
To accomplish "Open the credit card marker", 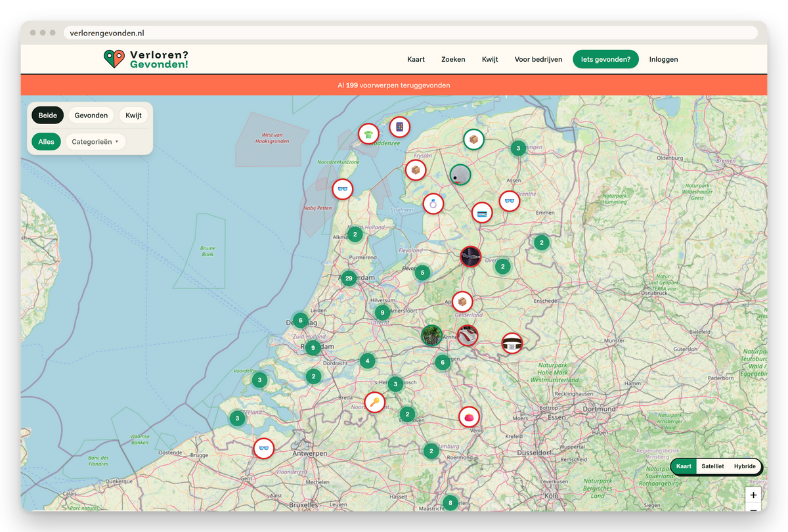I will pos(482,213).
